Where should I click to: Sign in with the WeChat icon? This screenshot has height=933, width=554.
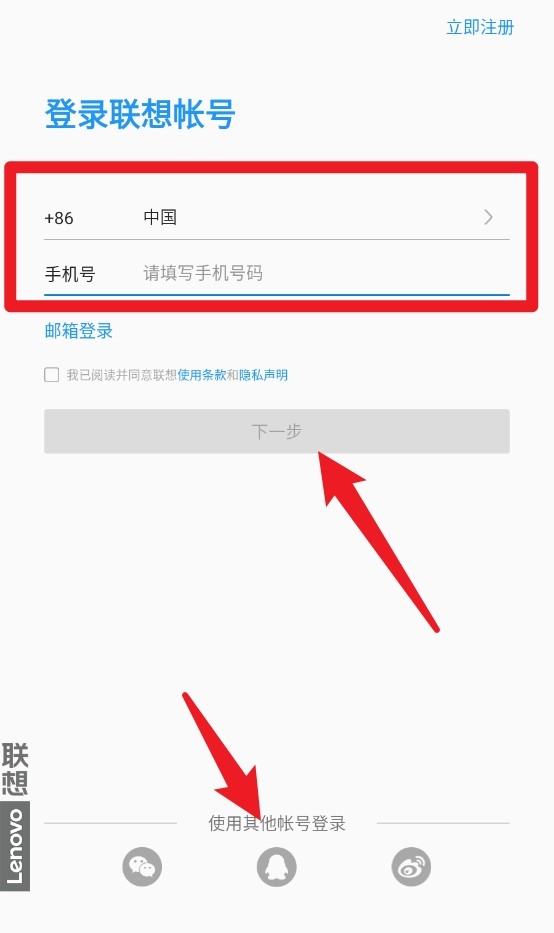pyautogui.click(x=142, y=866)
